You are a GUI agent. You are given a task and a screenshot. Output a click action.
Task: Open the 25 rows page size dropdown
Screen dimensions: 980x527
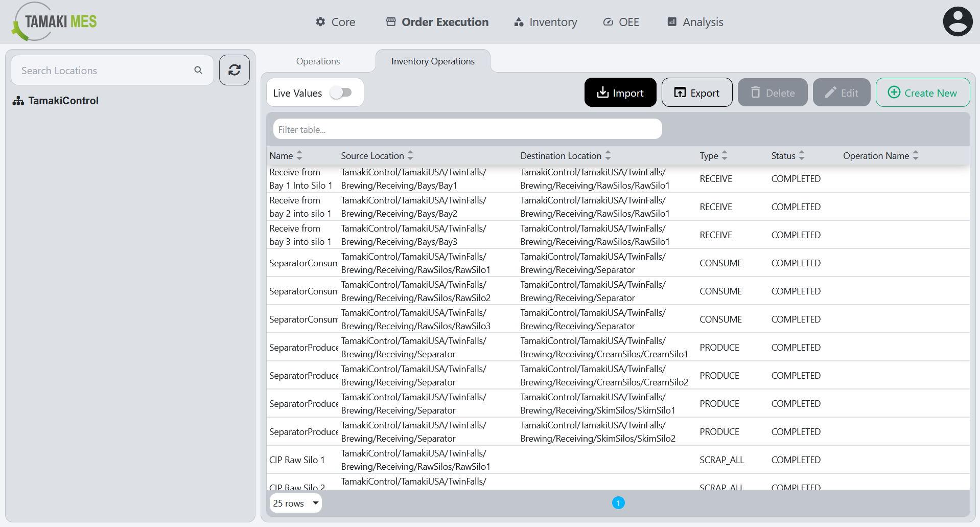tap(295, 503)
